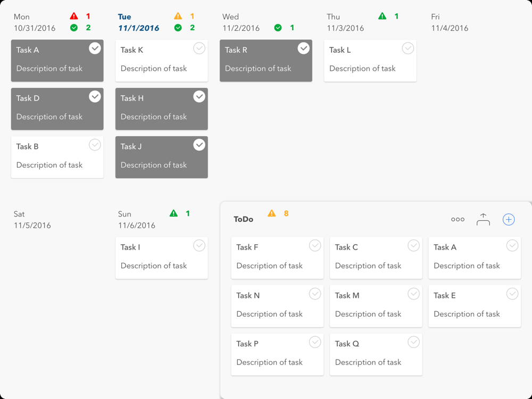Screen dimensions: 532x399
Task: Click the green triangle icon next to Sunday
Action: pyautogui.click(x=173, y=213)
